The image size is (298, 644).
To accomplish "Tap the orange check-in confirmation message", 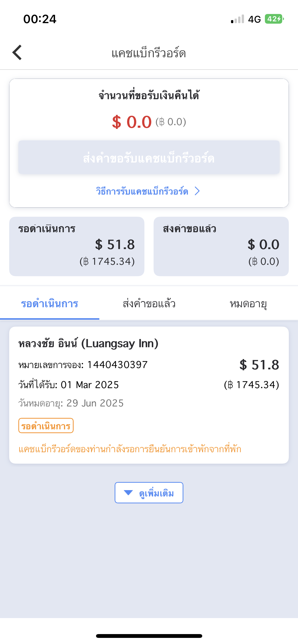I will point(130,449).
